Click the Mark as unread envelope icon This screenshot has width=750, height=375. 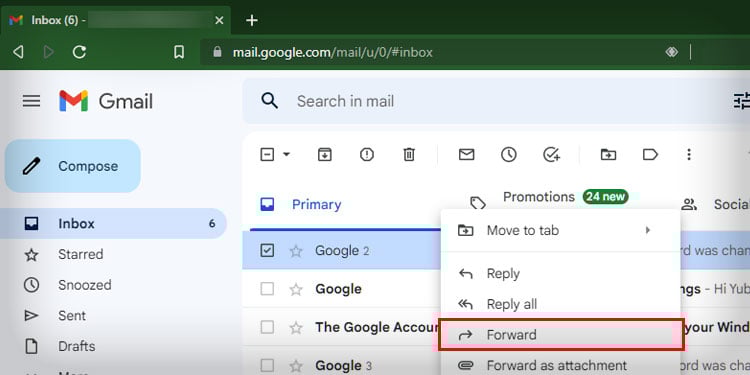[466, 154]
